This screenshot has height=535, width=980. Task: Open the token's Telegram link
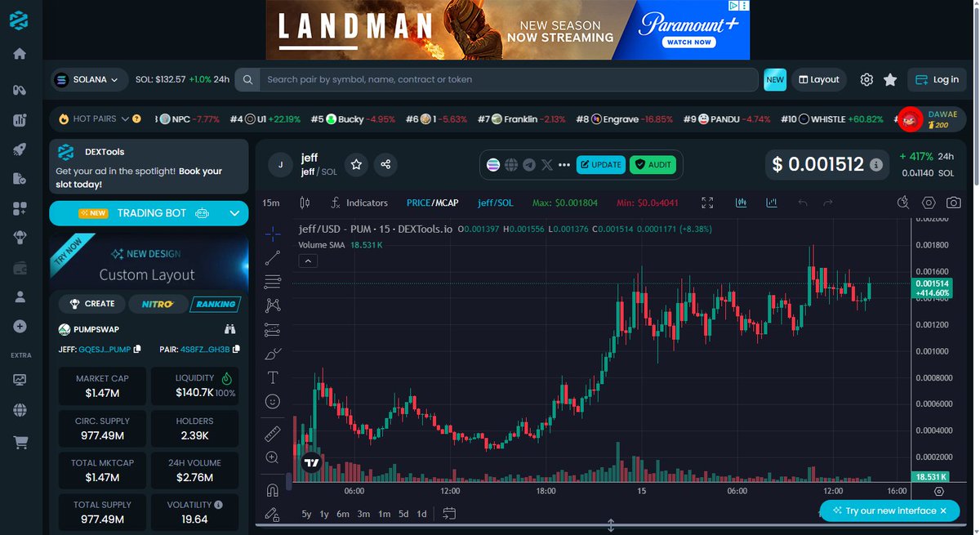[529, 165]
